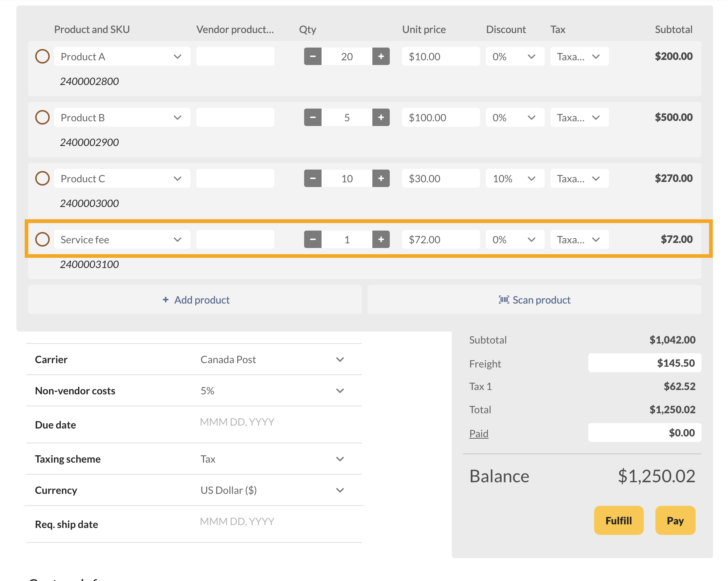
Task: Increase quantity for Product A
Action: click(381, 56)
